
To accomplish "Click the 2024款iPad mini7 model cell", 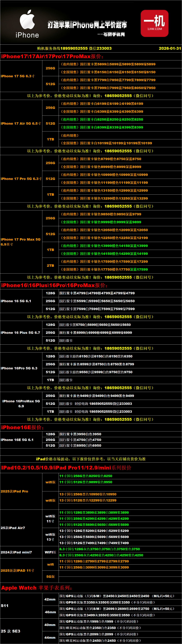I will [16, 552].
